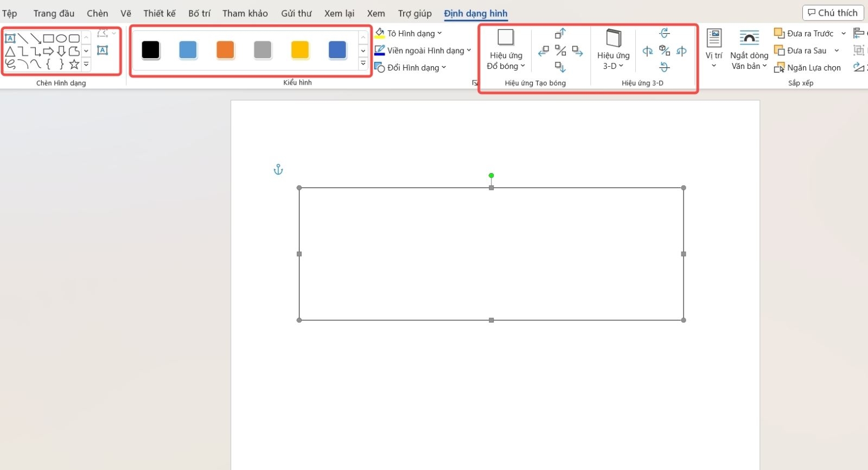The width and height of the screenshot is (868, 470).
Task: Toggle 3-D effect on or off
Action: pos(665,51)
